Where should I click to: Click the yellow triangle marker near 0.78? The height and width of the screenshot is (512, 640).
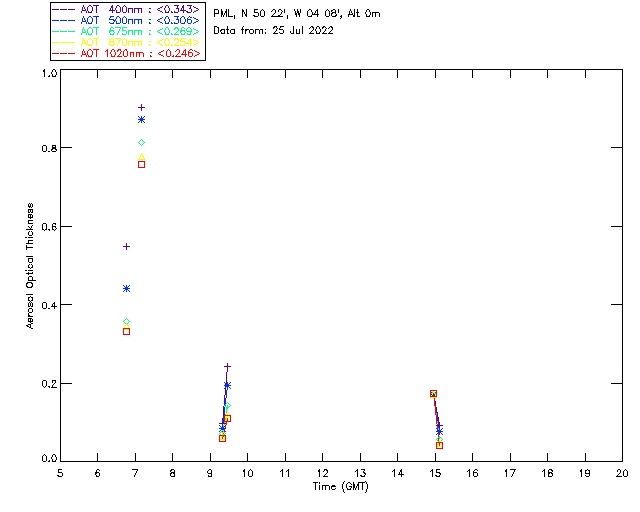[x=141, y=156]
